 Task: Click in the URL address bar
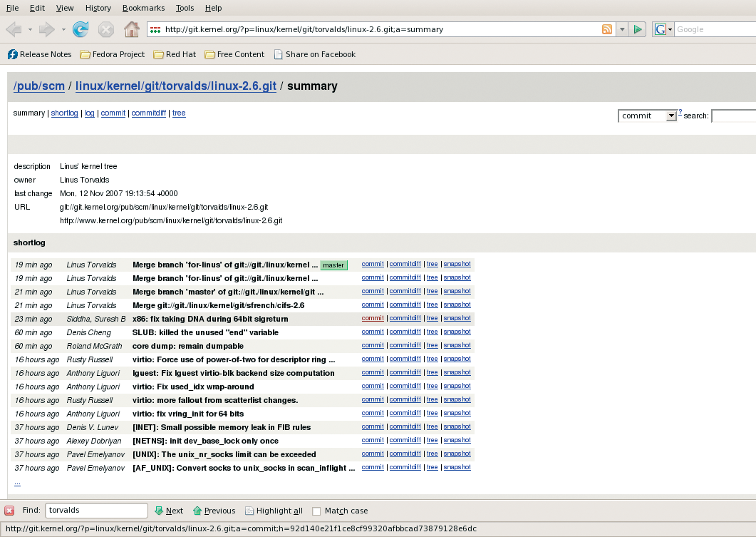pos(381,29)
